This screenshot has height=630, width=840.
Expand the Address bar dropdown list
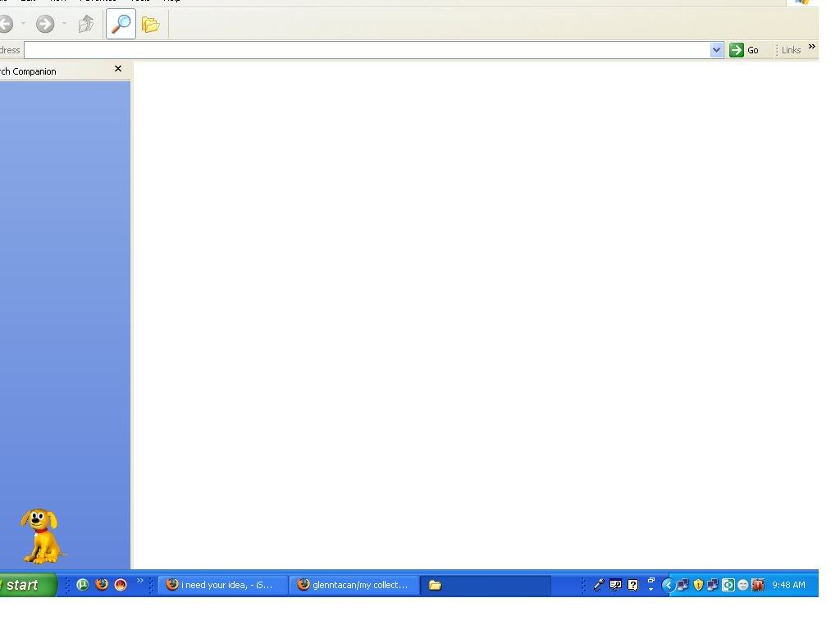pos(717,50)
